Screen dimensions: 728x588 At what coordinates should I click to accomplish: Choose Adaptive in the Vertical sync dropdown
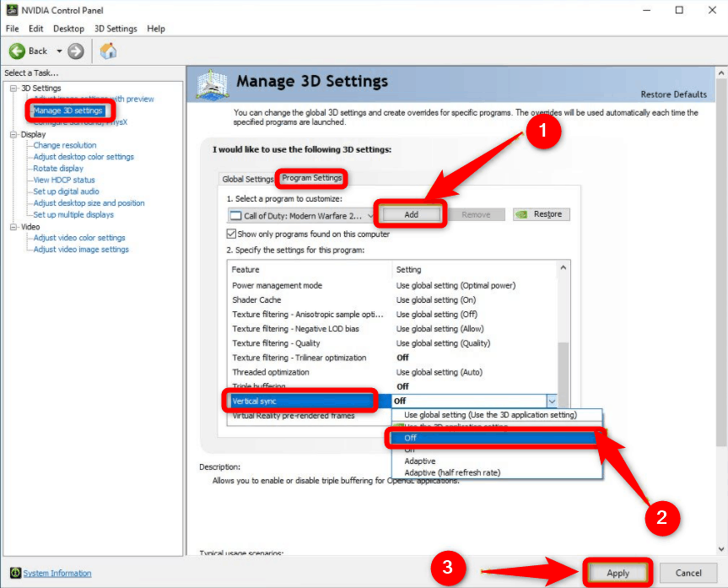pyautogui.click(x=497, y=461)
